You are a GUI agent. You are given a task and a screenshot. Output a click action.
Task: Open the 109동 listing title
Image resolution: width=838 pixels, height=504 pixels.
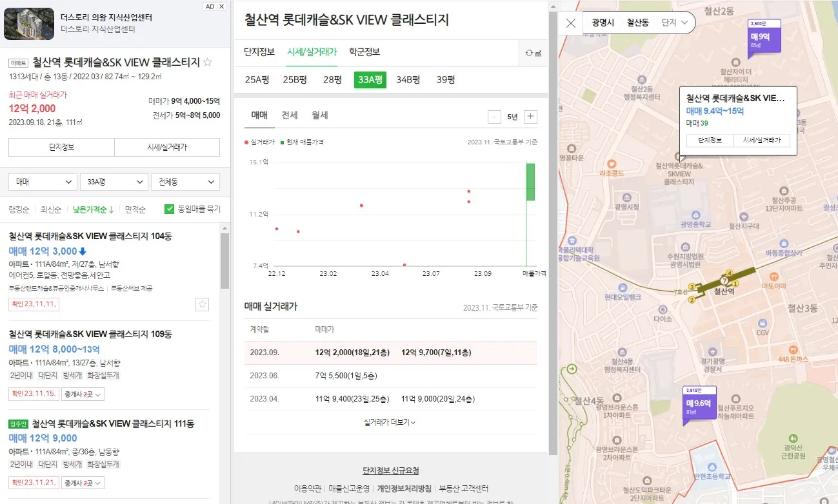coord(90,334)
